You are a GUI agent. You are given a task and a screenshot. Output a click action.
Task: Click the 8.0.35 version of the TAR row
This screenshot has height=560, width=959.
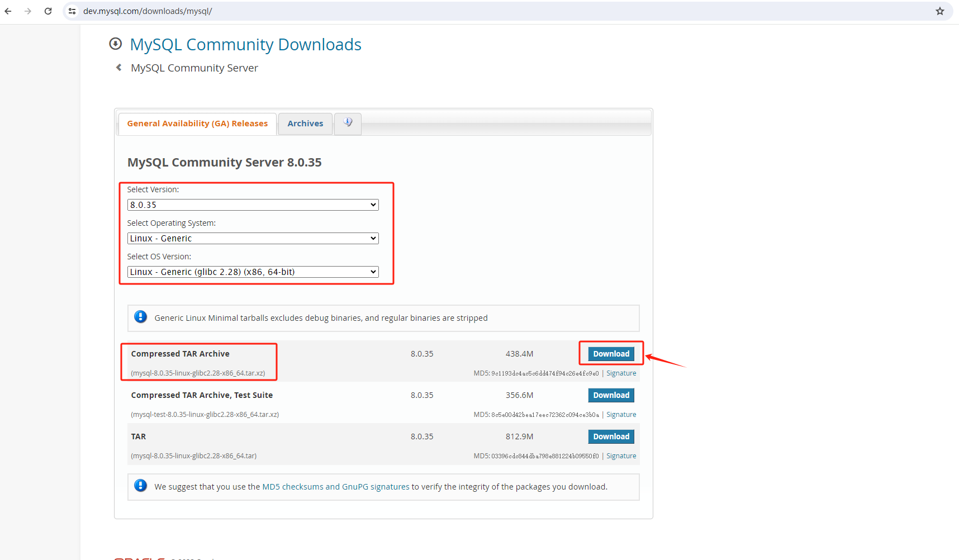pos(422,436)
